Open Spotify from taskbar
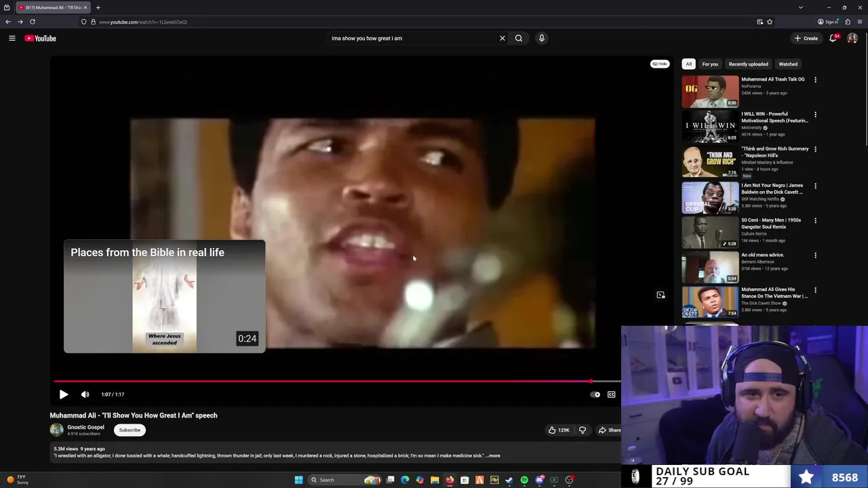This screenshot has height=488, width=868. pyautogui.click(x=524, y=480)
